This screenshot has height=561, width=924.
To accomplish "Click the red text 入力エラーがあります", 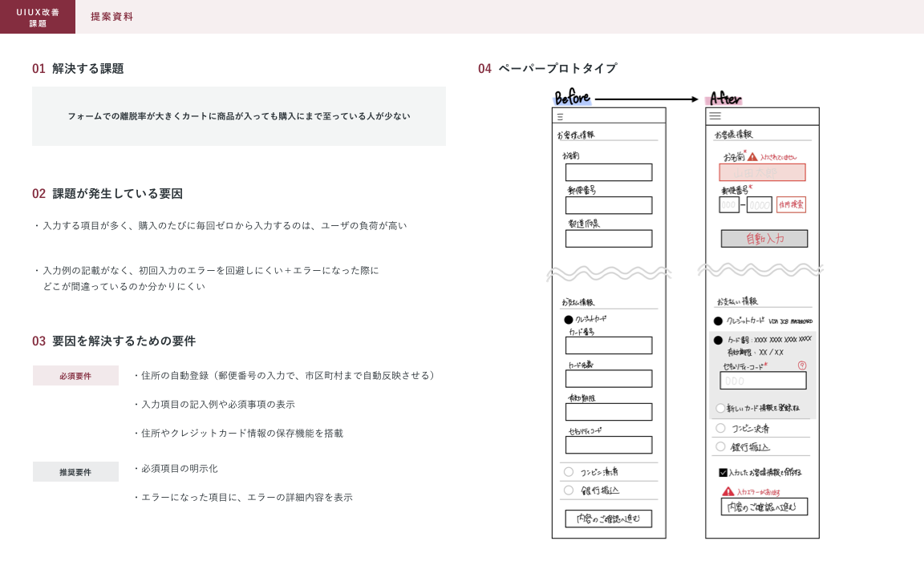I will coord(759,492).
